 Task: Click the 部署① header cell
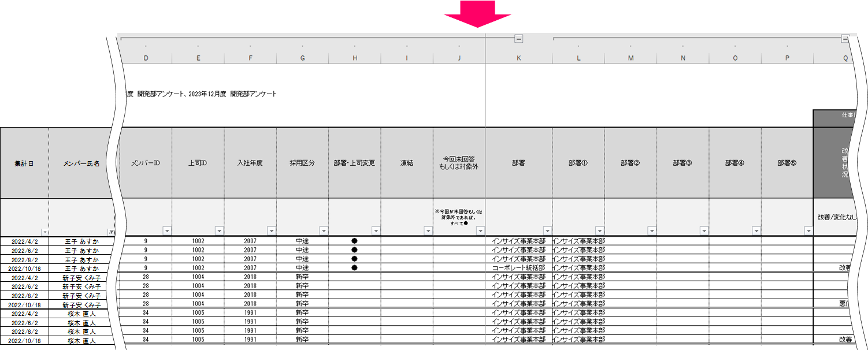[x=578, y=163]
